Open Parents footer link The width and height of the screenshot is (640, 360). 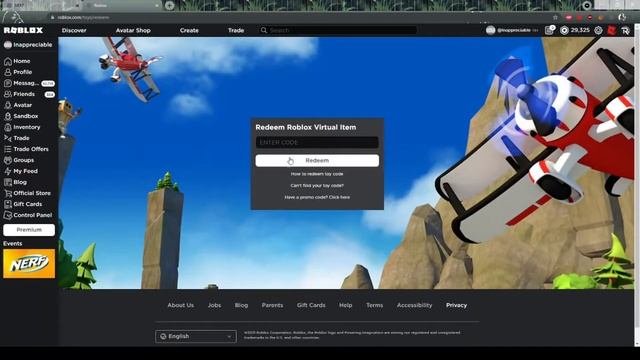tap(272, 305)
